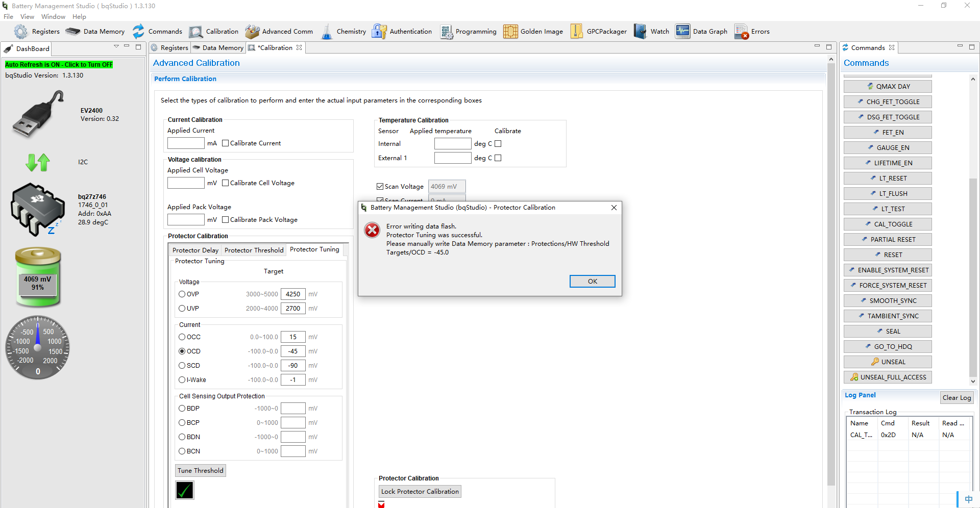Select the SCD radio button
980x508 pixels.
click(182, 366)
